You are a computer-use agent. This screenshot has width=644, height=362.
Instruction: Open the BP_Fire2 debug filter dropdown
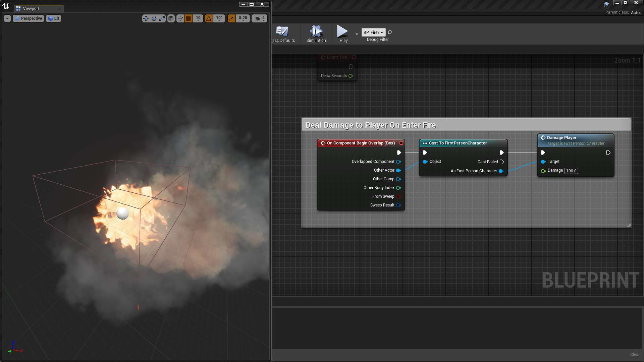373,32
